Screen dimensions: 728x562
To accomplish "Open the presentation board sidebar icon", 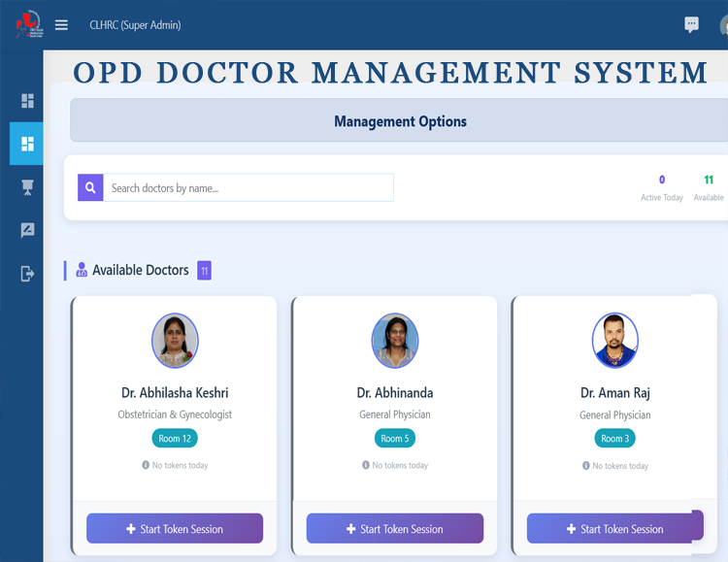I will click(27, 186).
